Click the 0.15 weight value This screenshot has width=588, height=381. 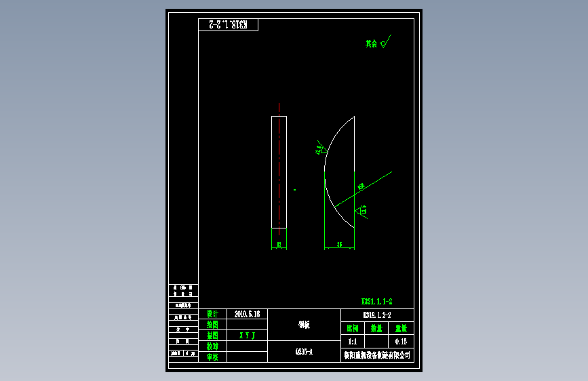pos(401,342)
